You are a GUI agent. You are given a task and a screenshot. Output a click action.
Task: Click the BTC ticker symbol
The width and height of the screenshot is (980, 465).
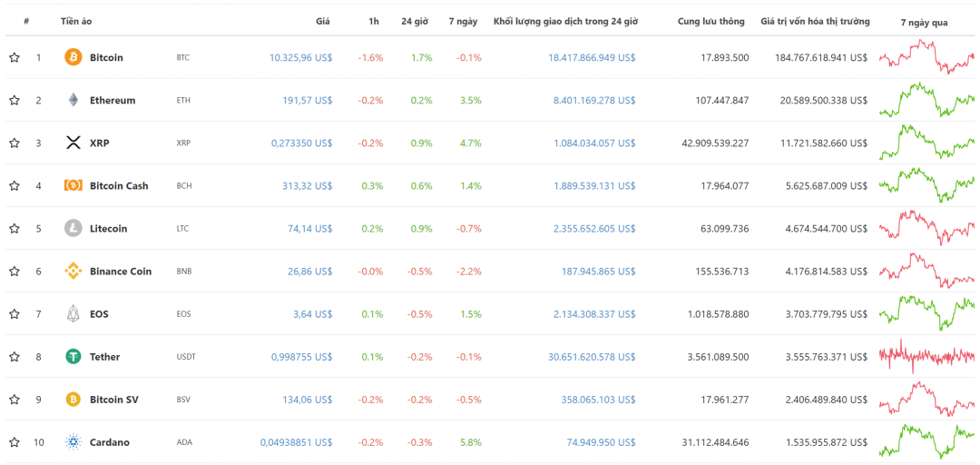pyautogui.click(x=183, y=57)
